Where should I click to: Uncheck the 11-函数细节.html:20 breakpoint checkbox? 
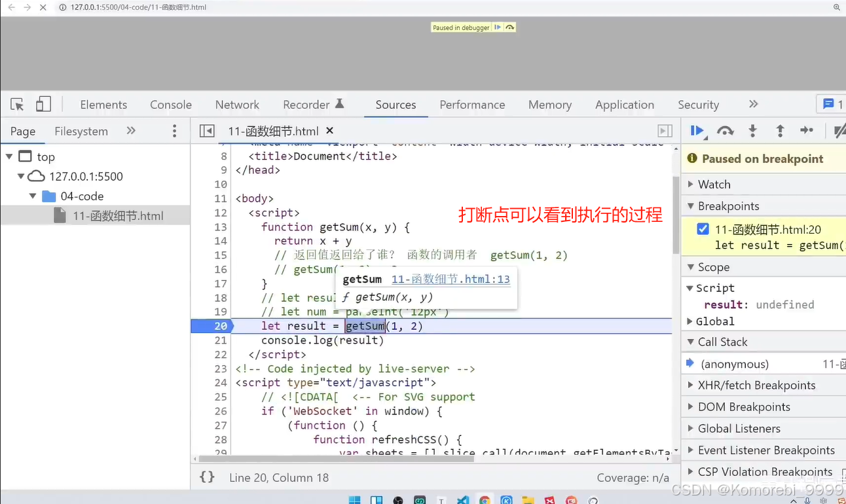[703, 229]
